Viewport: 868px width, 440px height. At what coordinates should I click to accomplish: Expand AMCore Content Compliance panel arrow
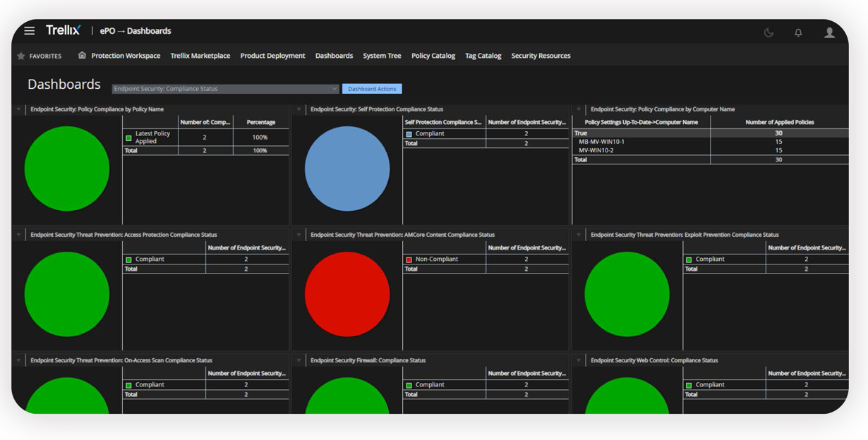point(299,235)
